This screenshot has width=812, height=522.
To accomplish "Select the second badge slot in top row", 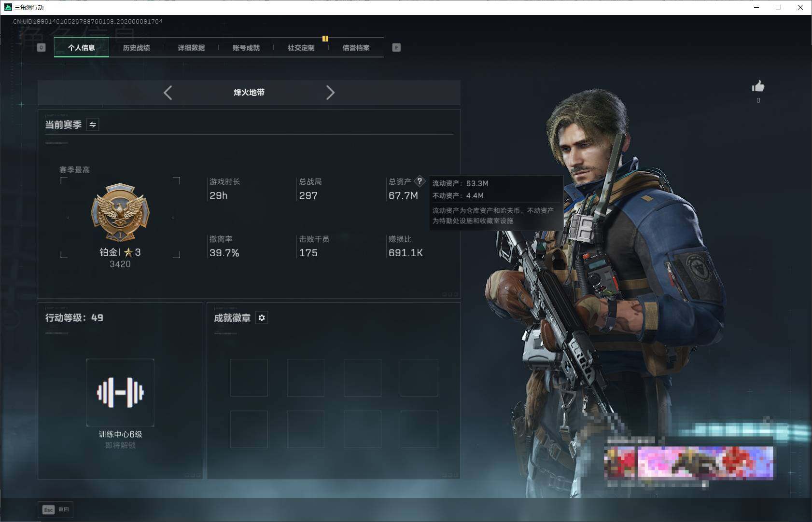I will pyautogui.click(x=306, y=378).
